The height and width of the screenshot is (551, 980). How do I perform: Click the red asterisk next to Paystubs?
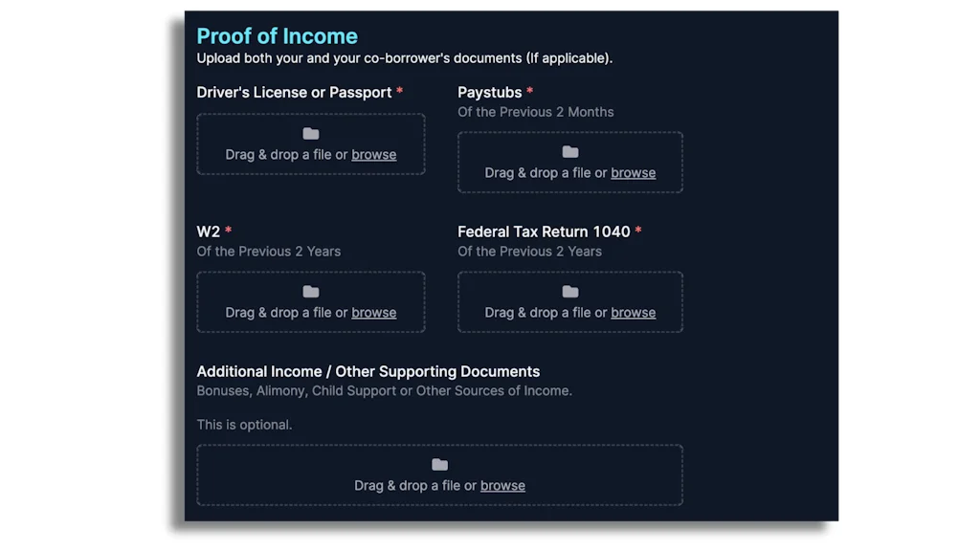point(530,92)
